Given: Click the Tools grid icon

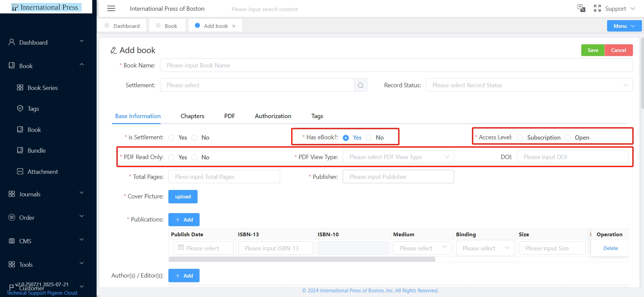Looking at the screenshot, I should 12,264.
